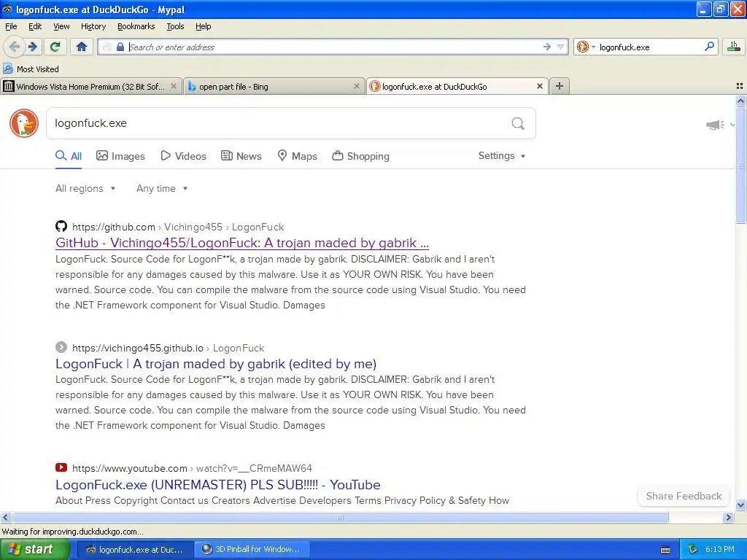The height and width of the screenshot is (560, 747).
Task: Click the GitHub favicon beside first result
Action: (x=61, y=226)
